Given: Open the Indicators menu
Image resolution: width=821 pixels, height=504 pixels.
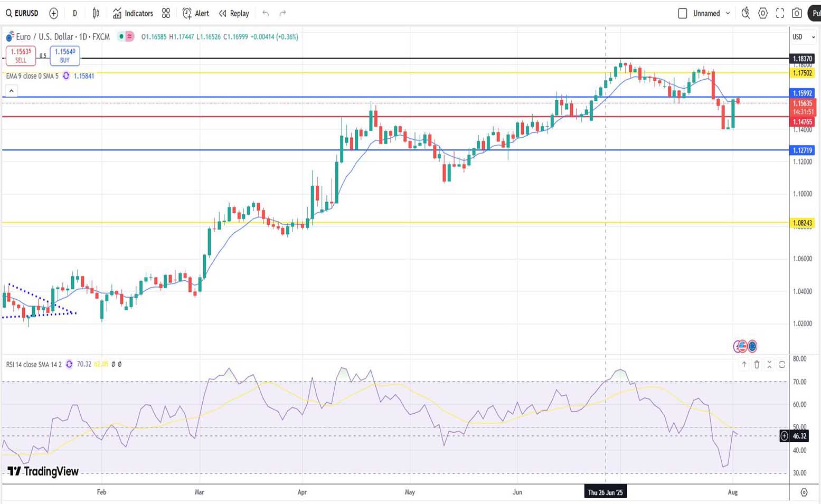Looking at the screenshot, I should (133, 13).
